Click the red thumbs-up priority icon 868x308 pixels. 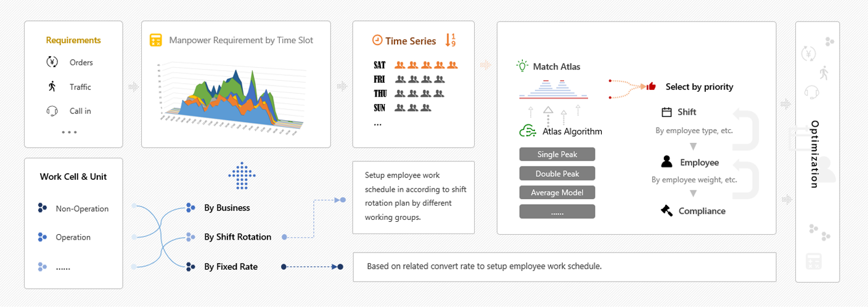tap(651, 86)
